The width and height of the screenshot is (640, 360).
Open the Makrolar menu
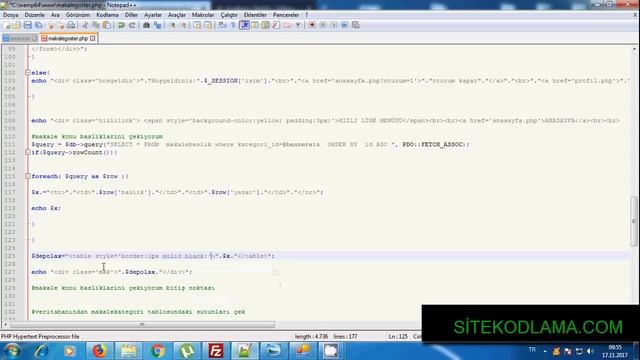pyautogui.click(x=203, y=15)
